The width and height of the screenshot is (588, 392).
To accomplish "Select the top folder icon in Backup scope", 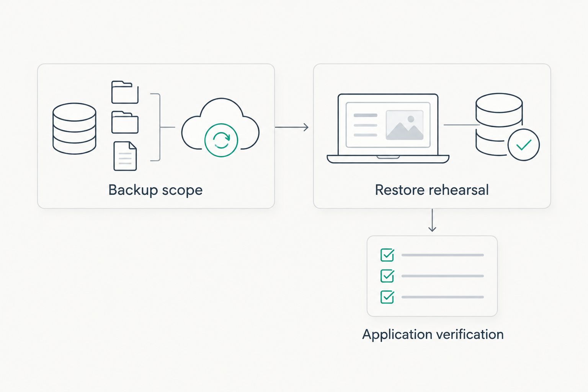I will click(x=125, y=92).
